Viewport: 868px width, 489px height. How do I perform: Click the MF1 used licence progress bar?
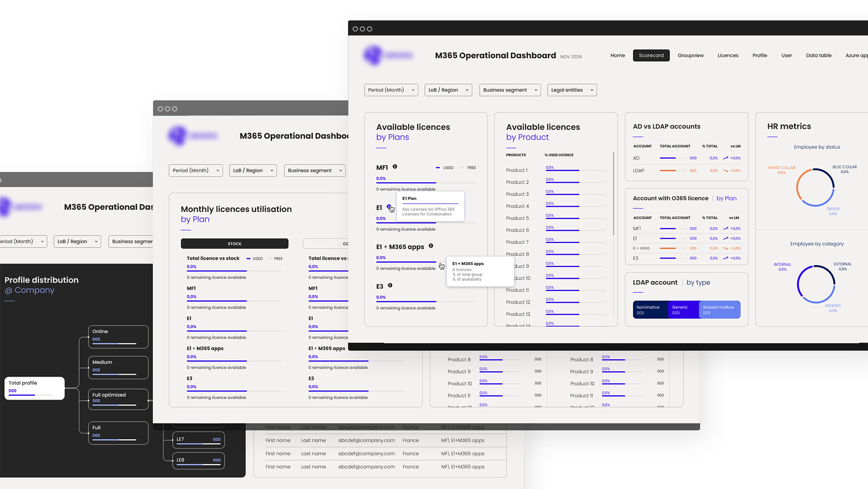[x=406, y=183]
